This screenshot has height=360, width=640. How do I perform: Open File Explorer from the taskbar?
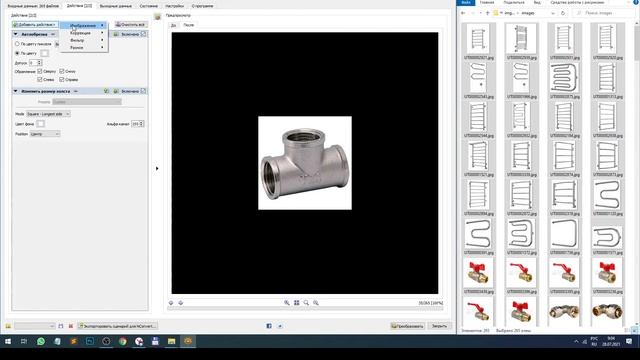pos(171,341)
